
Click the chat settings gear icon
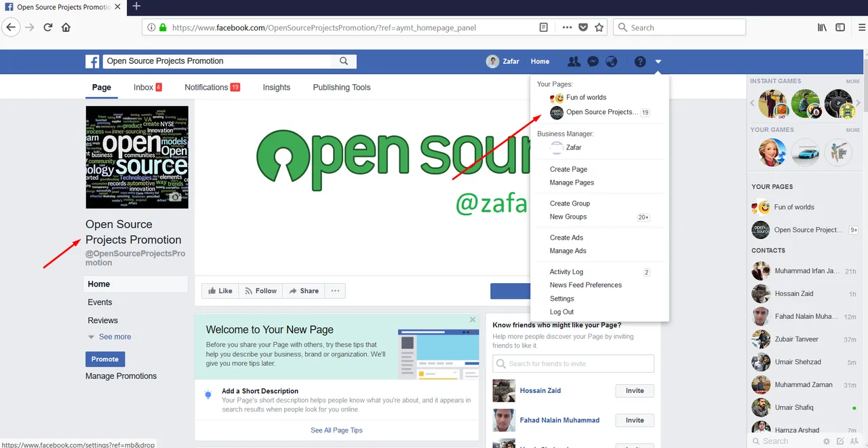point(826,441)
